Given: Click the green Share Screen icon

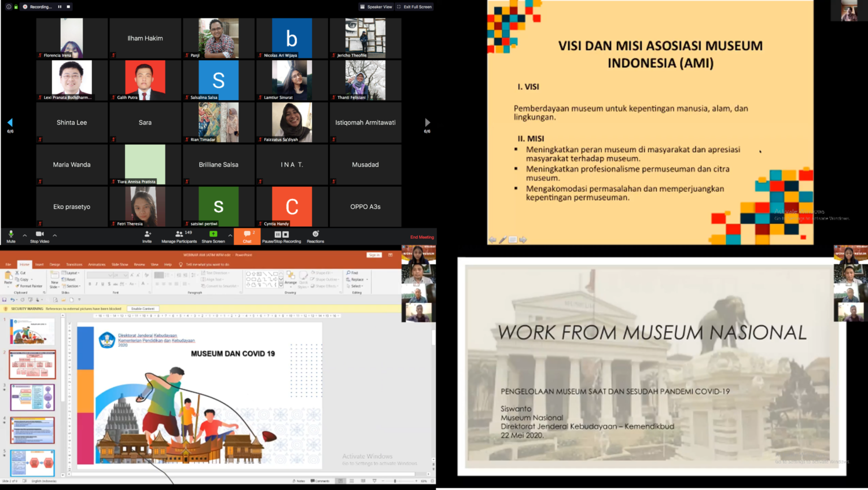Looking at the screenshot, I should pos(213,234).
